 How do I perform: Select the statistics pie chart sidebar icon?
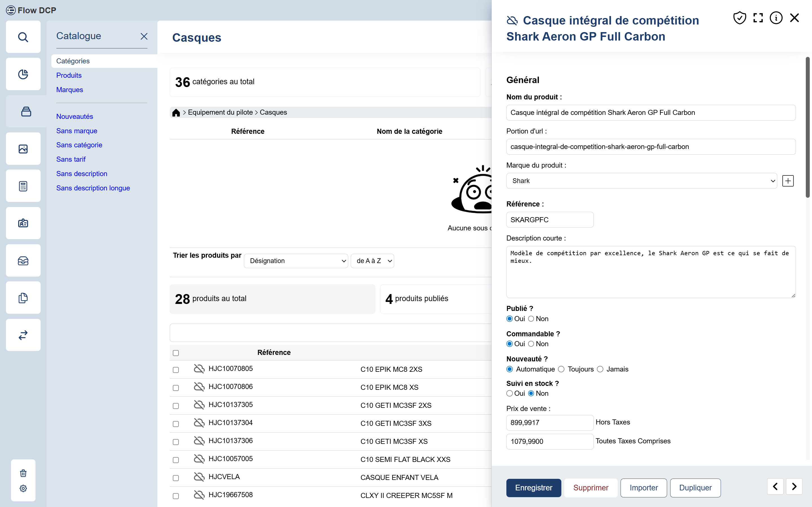click(23, 74)
